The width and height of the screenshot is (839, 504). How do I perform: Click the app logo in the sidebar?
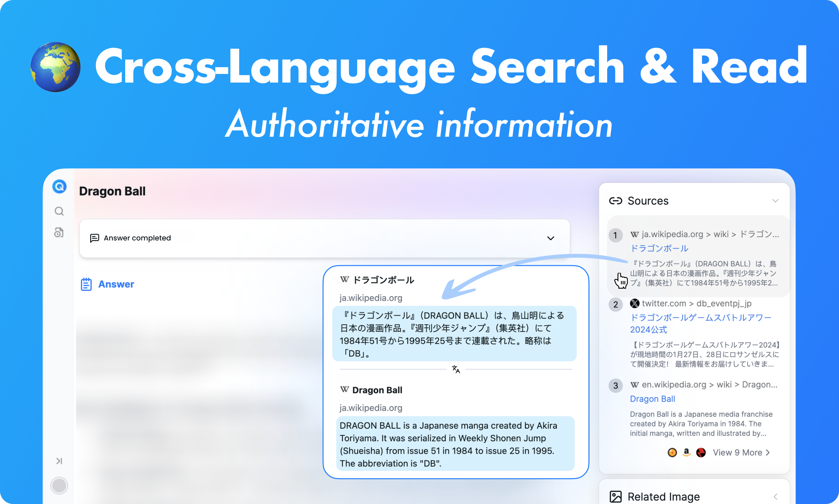[x=59, y=187]
